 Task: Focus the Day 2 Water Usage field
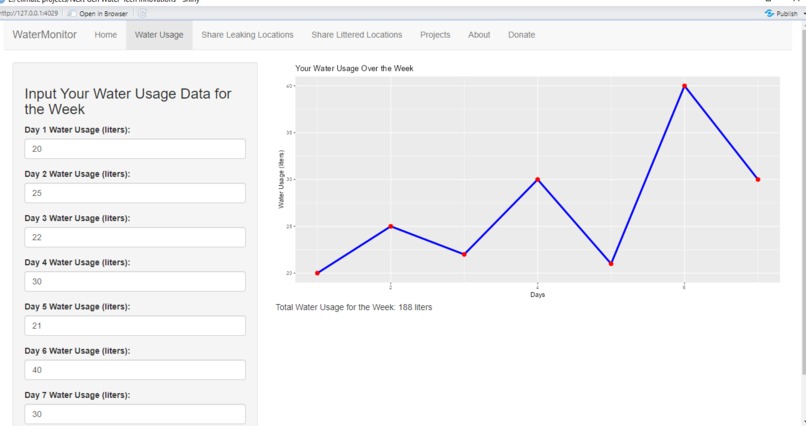coord(135,193)
